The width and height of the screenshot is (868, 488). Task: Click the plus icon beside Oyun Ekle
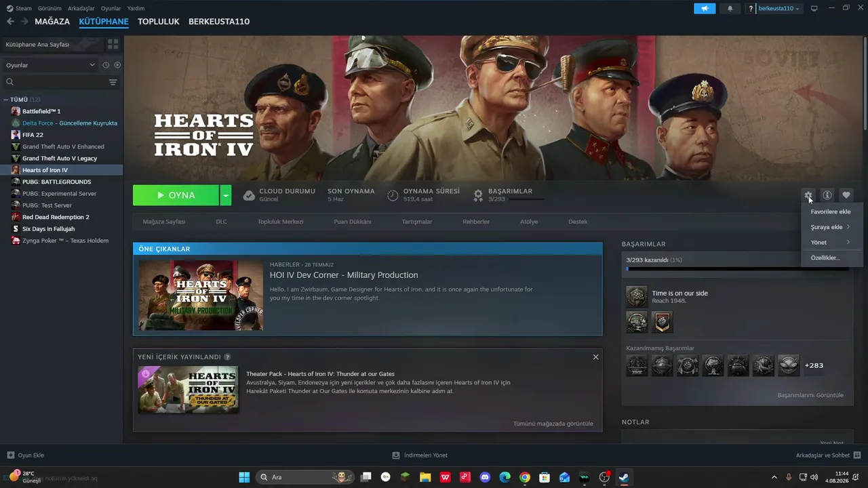[x=10, y=455]
